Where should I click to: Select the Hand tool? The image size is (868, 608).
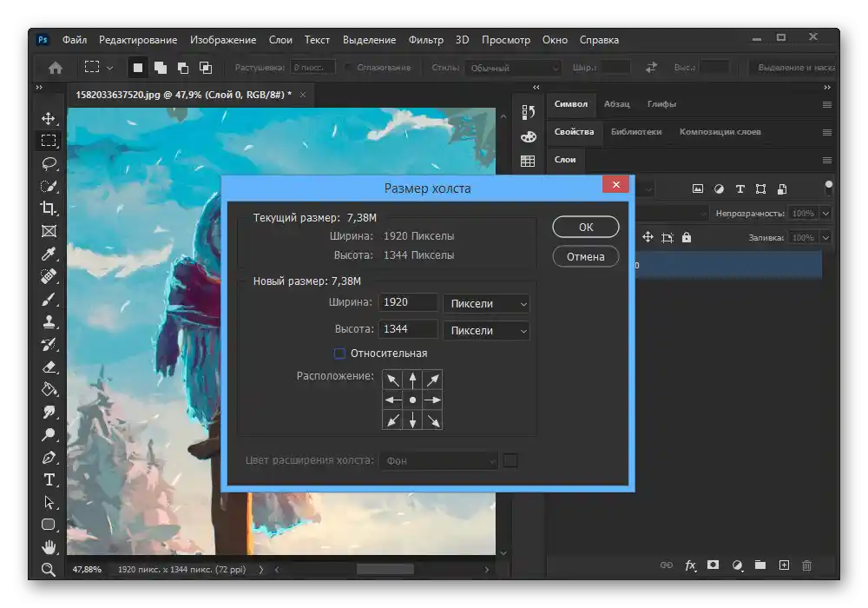pyautogui.click(x=49, y=547)
